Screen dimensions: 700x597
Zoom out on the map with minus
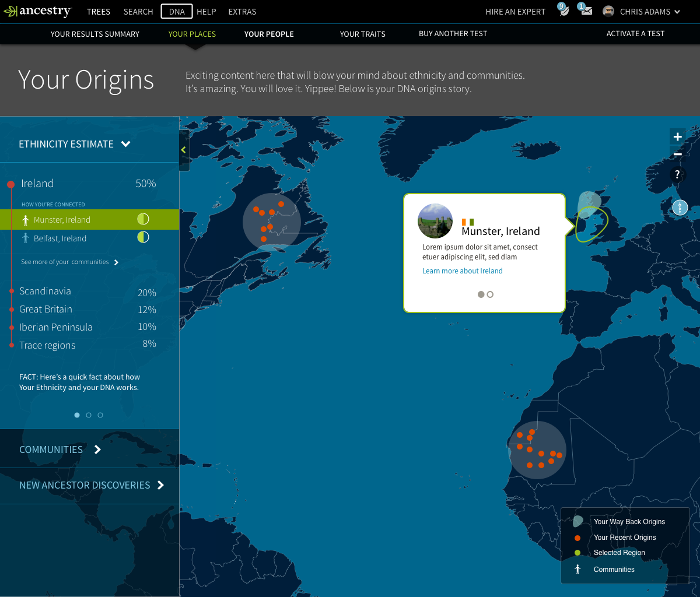point(677,154)
